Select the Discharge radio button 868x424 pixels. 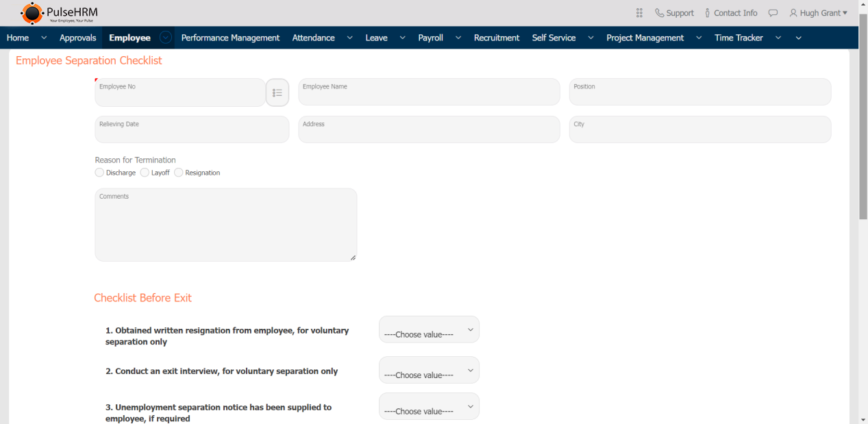pyautogui.click(x=100, y=173)
